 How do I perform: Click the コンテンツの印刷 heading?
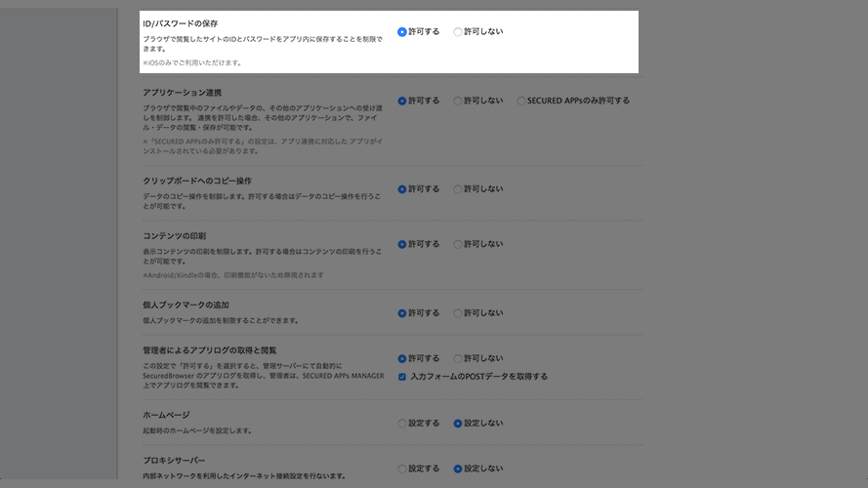coord(175,236)
